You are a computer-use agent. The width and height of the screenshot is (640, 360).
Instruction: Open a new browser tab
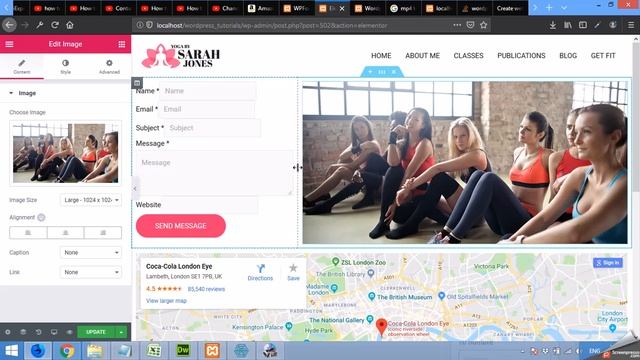point(549,8)
